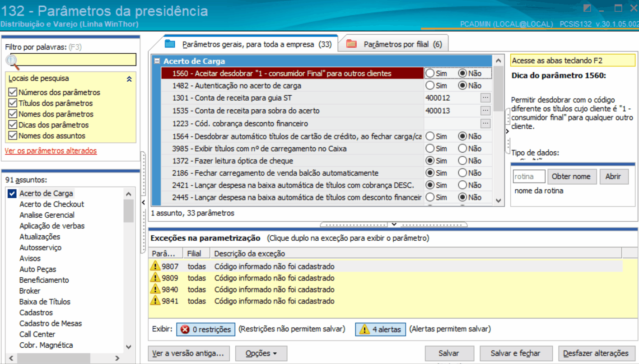Click the warning icon of exception 9841
Screen dimensions: 639x364
pos(155,300)
